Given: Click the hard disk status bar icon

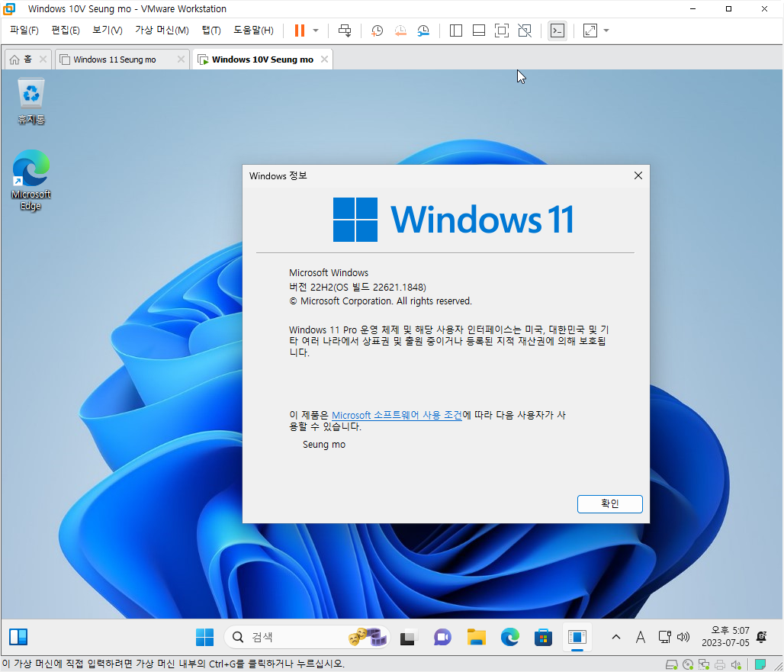Looking at the screenshot, I should (671, 664).
